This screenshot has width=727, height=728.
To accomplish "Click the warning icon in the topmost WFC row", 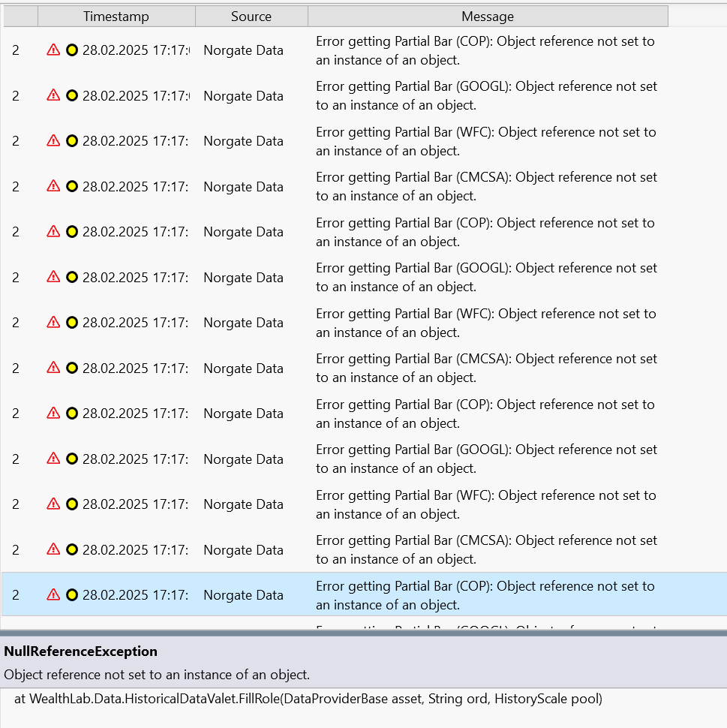I will coord(53,141).
